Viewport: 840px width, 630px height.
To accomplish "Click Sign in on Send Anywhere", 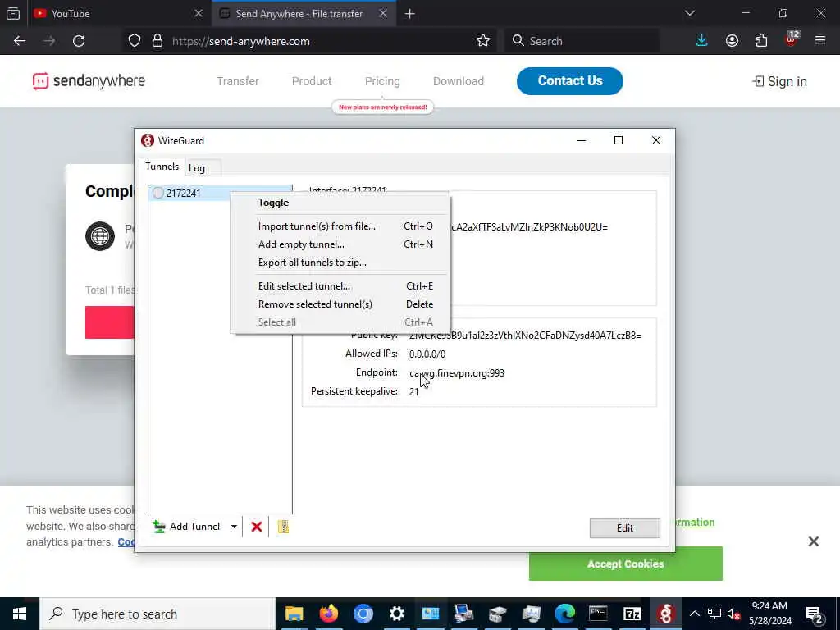I will (x=779, y=81).
